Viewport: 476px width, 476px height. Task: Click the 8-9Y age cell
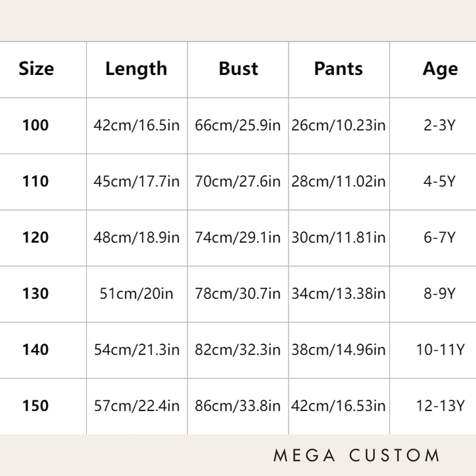[439, 293]
